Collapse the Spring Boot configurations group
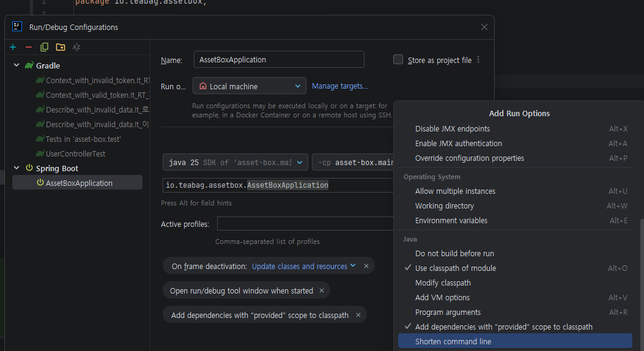The image size is (644, 351). [x=17, y=168]
